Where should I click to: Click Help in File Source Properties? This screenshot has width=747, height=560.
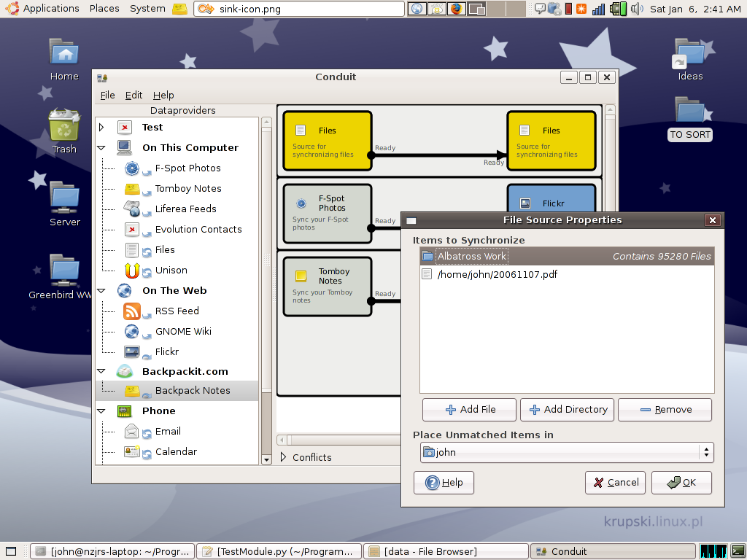coord(444,483)
